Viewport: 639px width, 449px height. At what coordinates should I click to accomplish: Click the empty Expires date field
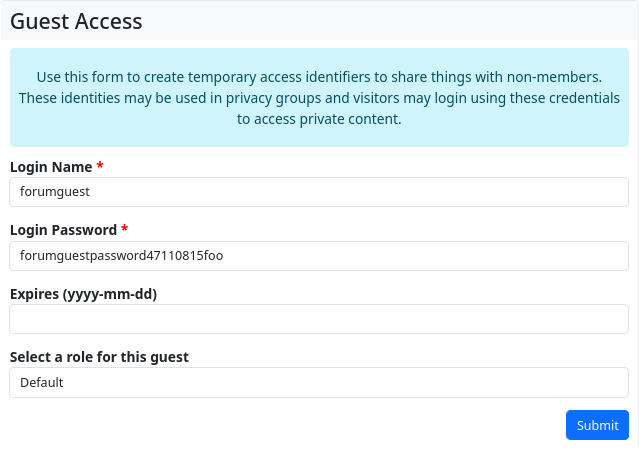(319, 320)
